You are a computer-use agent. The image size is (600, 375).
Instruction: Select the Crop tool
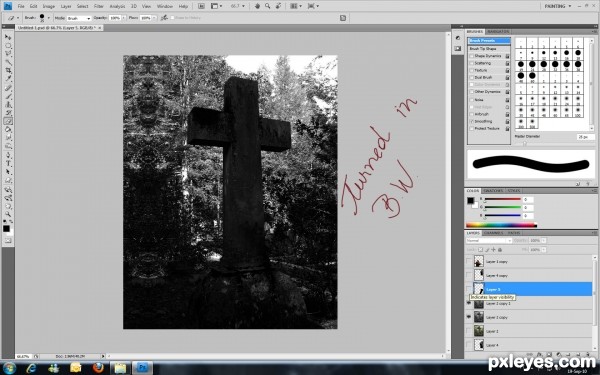(x=8, y=71)
